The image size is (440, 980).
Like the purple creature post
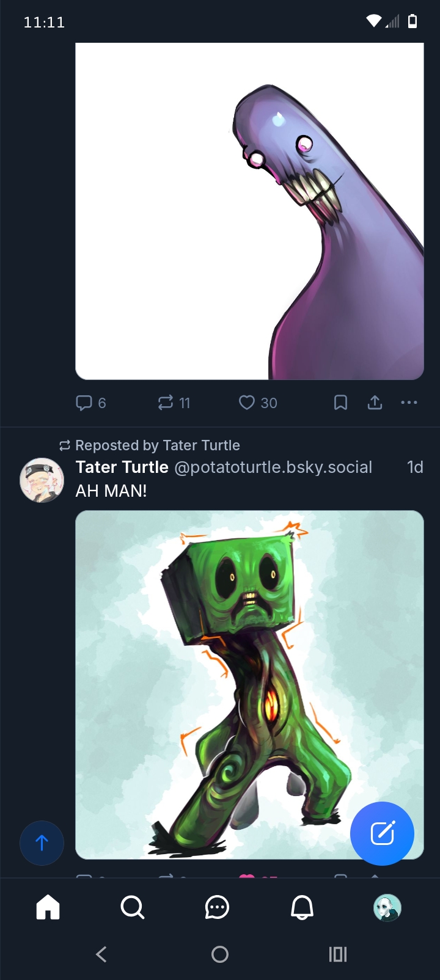[257, 403]
